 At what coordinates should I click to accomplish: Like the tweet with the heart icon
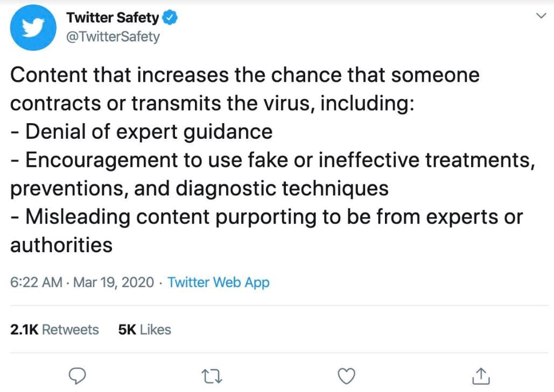[x=347, y=376]
